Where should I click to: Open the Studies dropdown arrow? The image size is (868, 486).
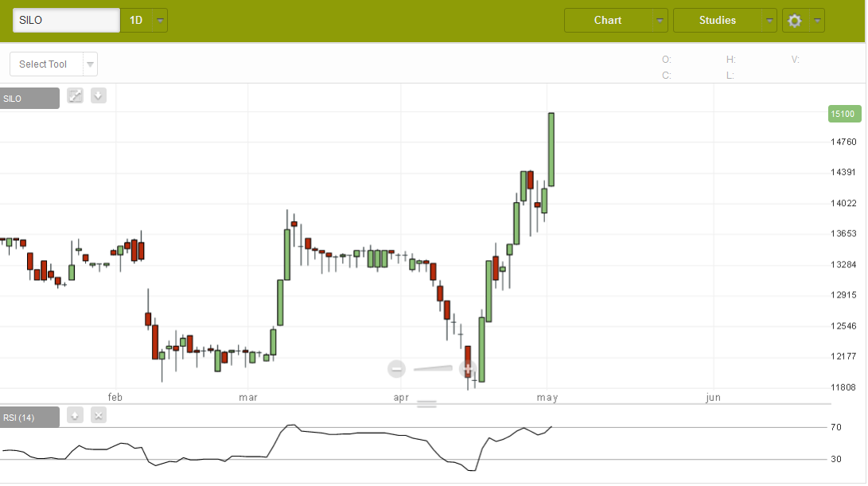[x=769, y=21]
